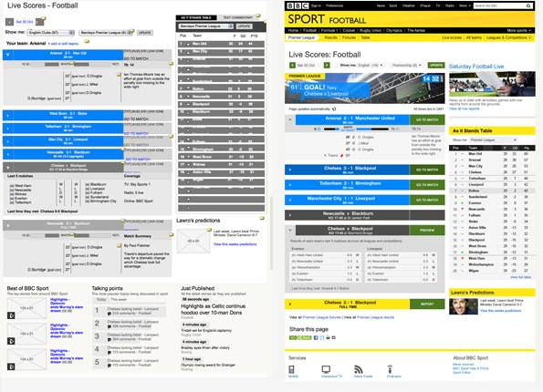Click the print icon under Share this page
The width and height of the screenshot is (543, 392).
pyautogui.click(x=328, y=337)
